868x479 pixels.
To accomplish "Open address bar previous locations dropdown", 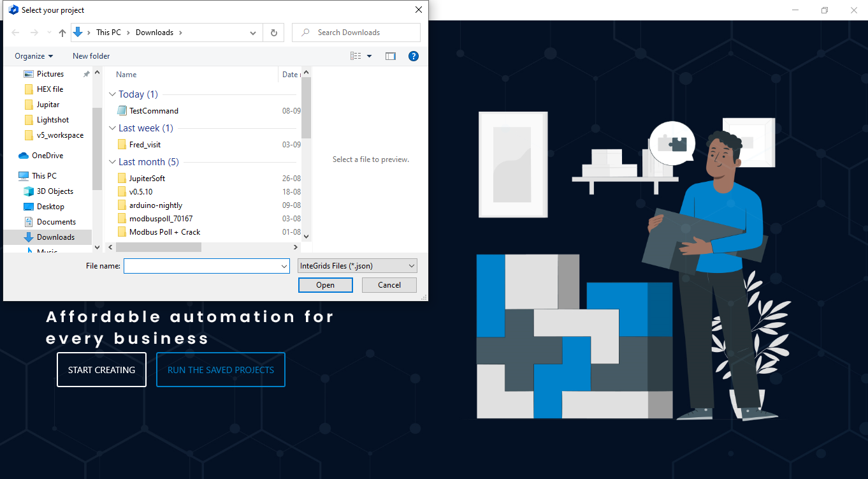I will tap(253, 33).
